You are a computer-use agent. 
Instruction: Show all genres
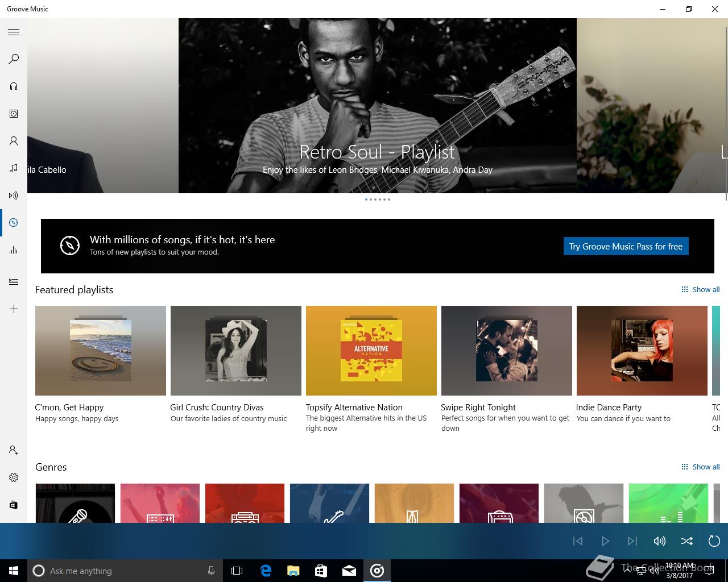701,467
